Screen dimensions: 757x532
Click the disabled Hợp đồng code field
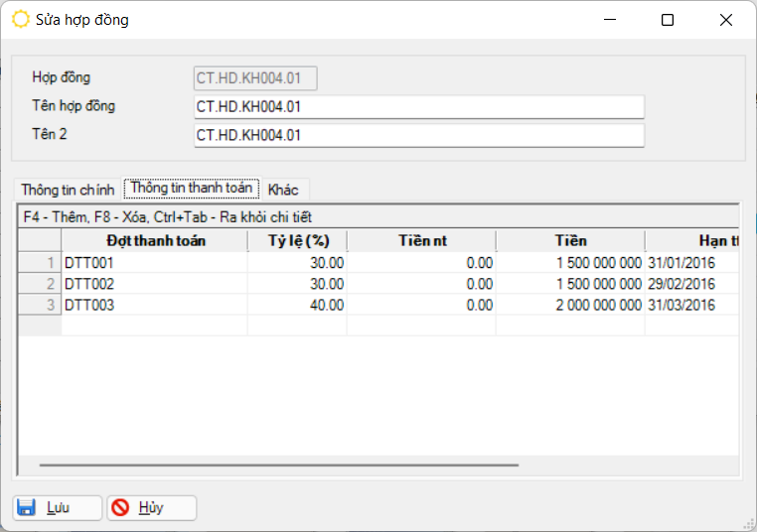pyautogui.click(x=254, y=78)
